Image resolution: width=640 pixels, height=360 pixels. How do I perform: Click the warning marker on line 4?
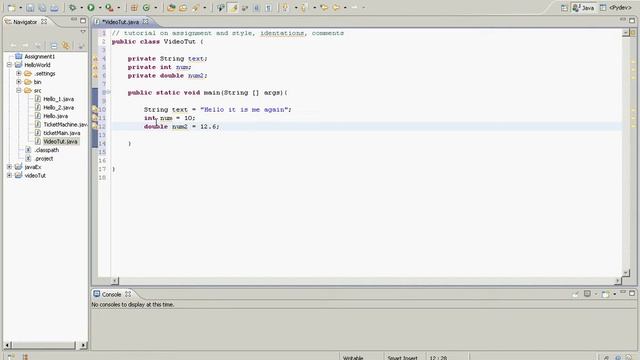point(95,58)
